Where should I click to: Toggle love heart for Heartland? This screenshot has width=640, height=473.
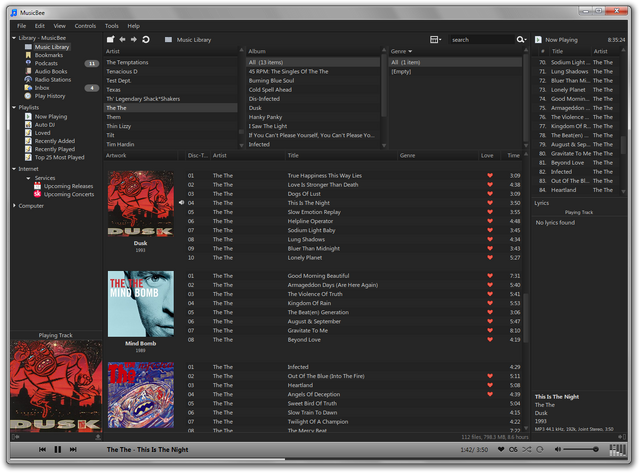(490, 385)
